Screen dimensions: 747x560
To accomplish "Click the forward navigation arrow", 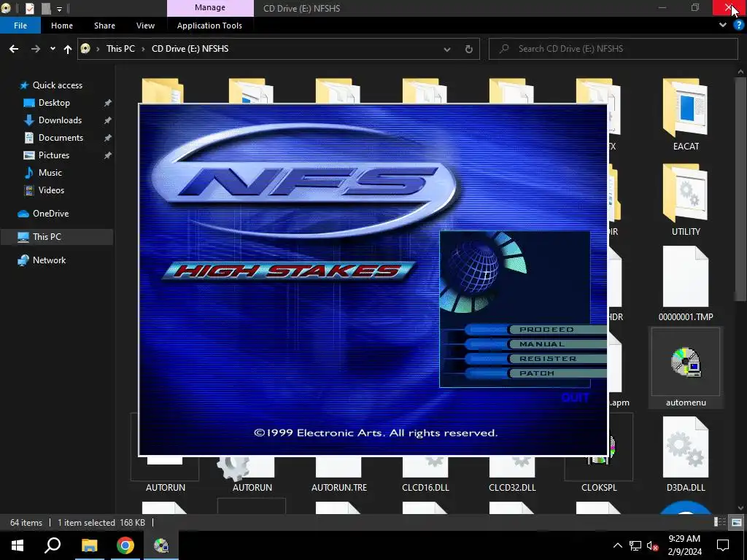I will 36,49.
